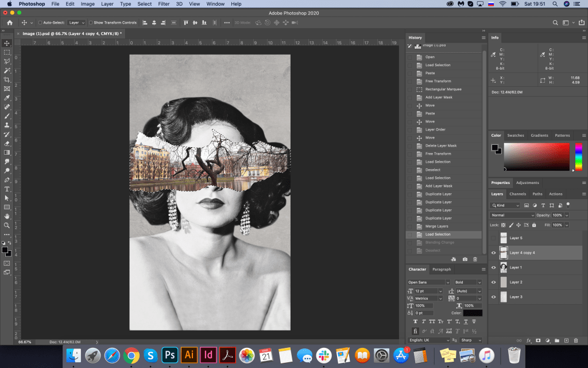Screen dimensions: 588x368
Task: Click the fx layer style icon
Action: pyautogui.click(x=529, y=340)
